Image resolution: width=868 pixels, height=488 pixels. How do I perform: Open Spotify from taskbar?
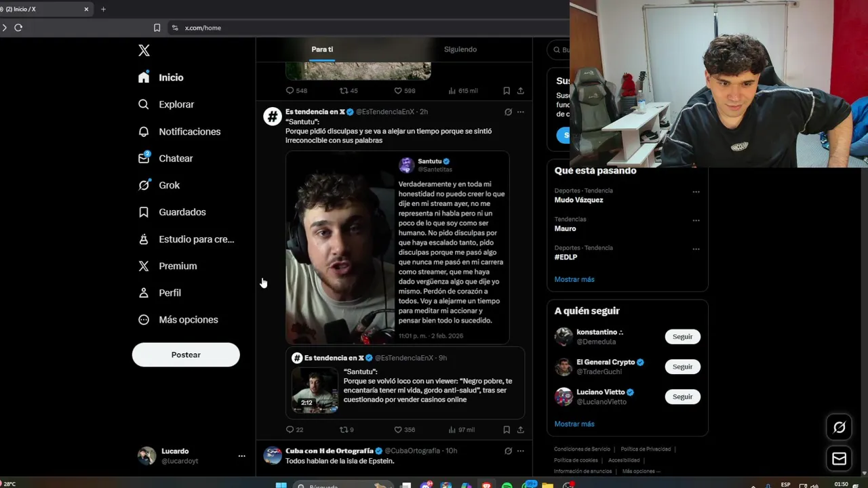[507, 485]
